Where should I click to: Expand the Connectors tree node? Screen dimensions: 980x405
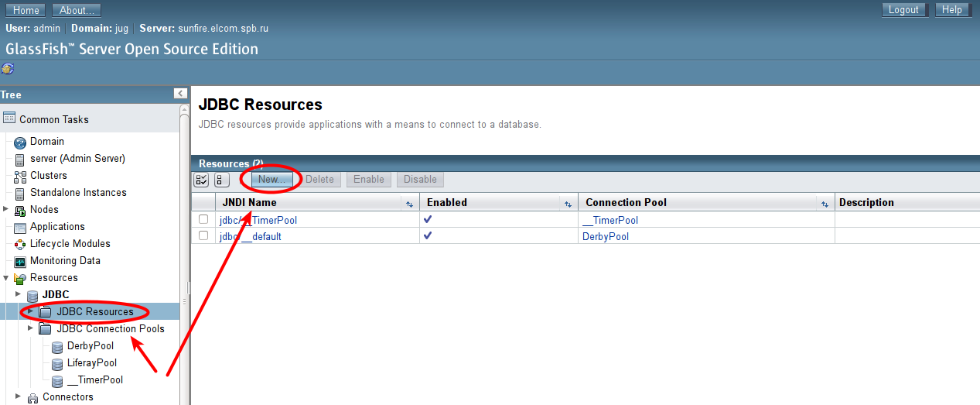tap(19, 396)
